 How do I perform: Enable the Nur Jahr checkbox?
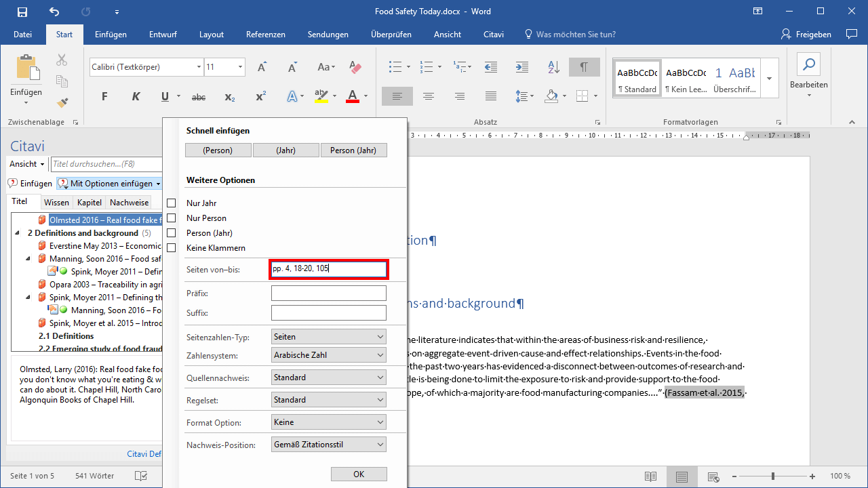pyautogui.click(x=172, y=203)
